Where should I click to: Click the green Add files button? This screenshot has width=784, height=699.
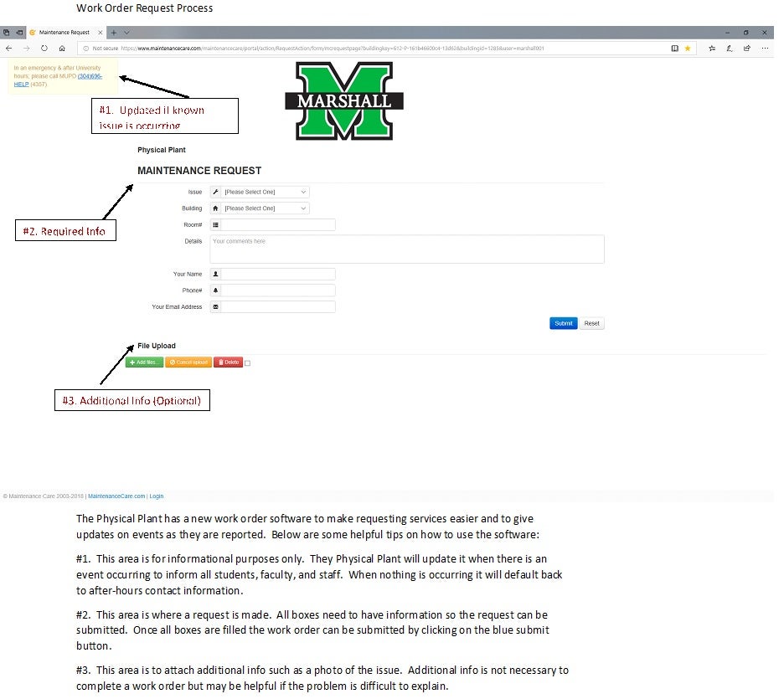pos(144,362)
